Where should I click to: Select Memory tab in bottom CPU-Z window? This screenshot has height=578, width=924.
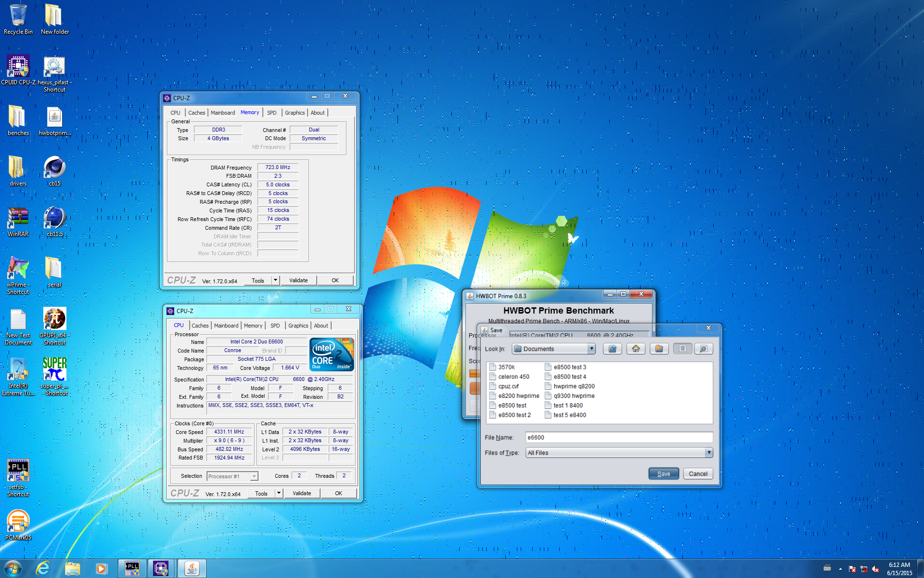[x=253, y=326]
